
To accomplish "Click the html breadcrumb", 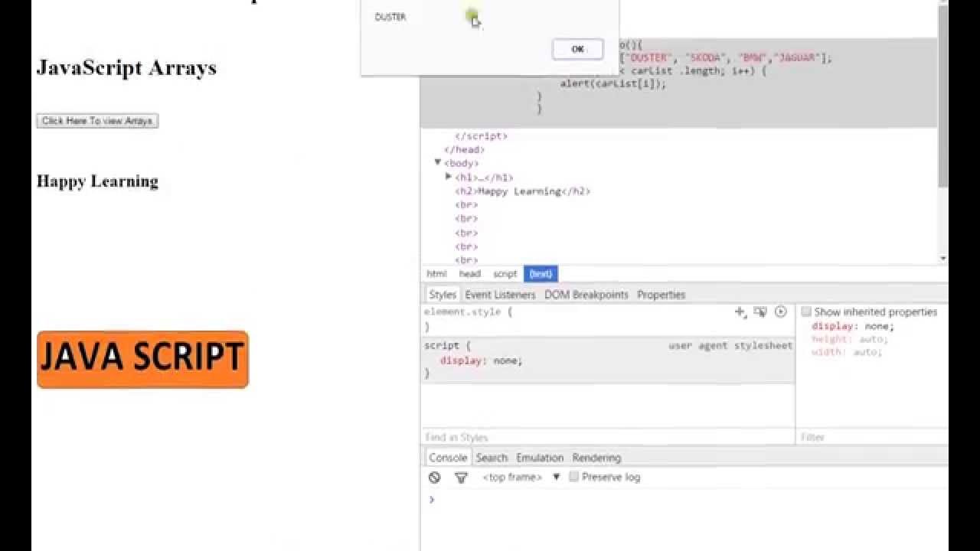I will pyautogui.click(x=436, y=274).
